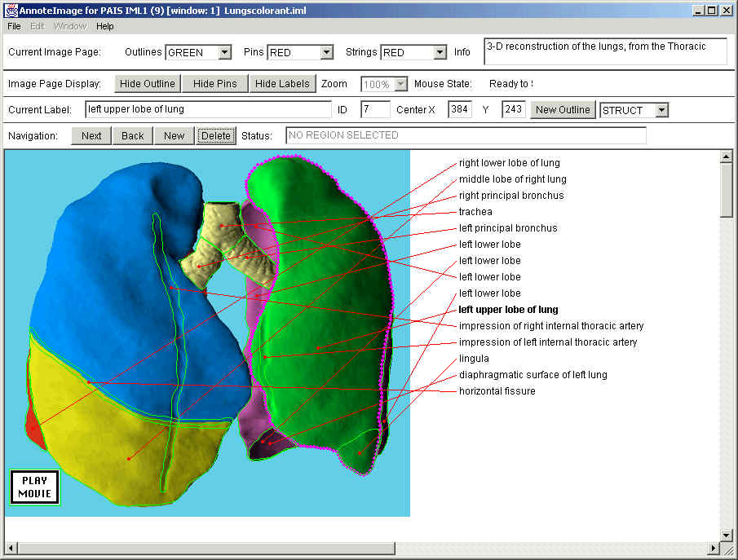Open the Help menu

(x=104, y=26)
